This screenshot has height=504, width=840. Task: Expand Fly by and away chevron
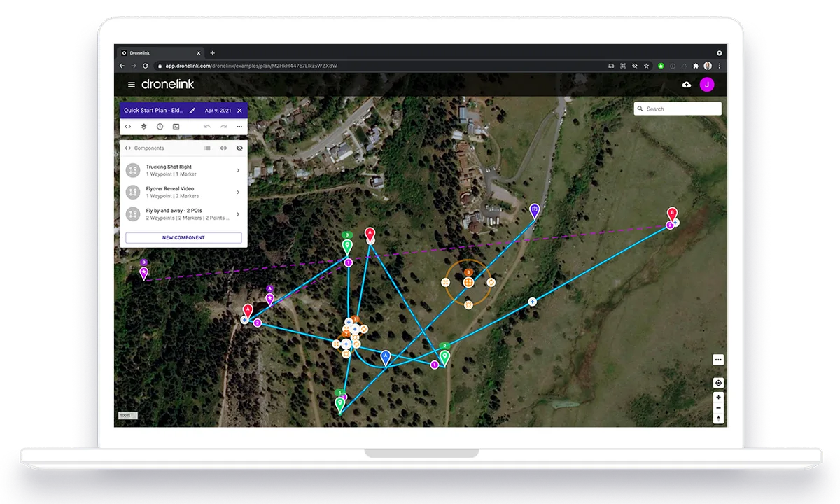click(x=238, y=214)
